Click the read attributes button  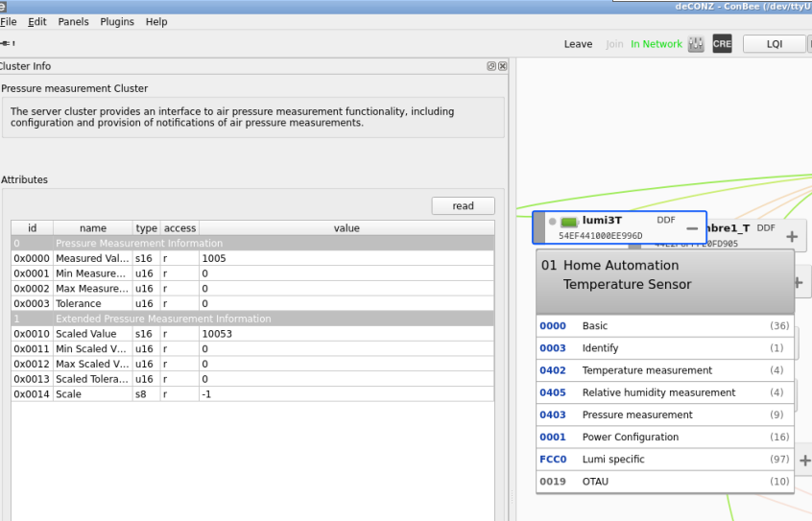pos(463,205)
